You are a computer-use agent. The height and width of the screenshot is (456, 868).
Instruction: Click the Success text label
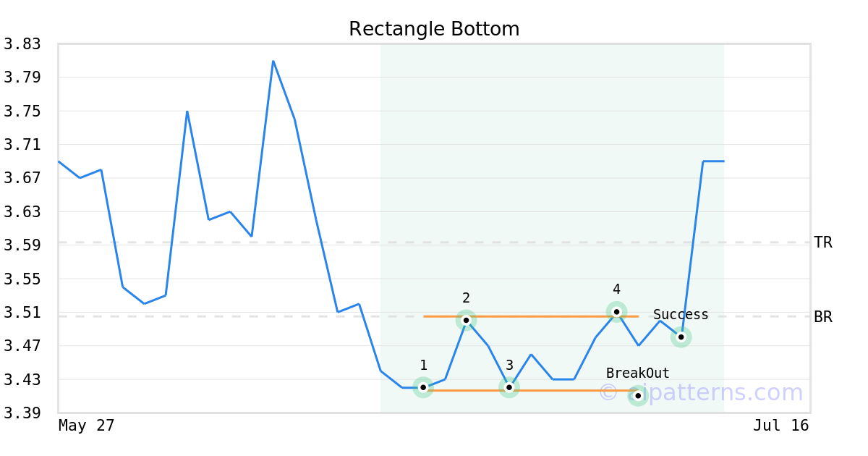coord(681,315)
